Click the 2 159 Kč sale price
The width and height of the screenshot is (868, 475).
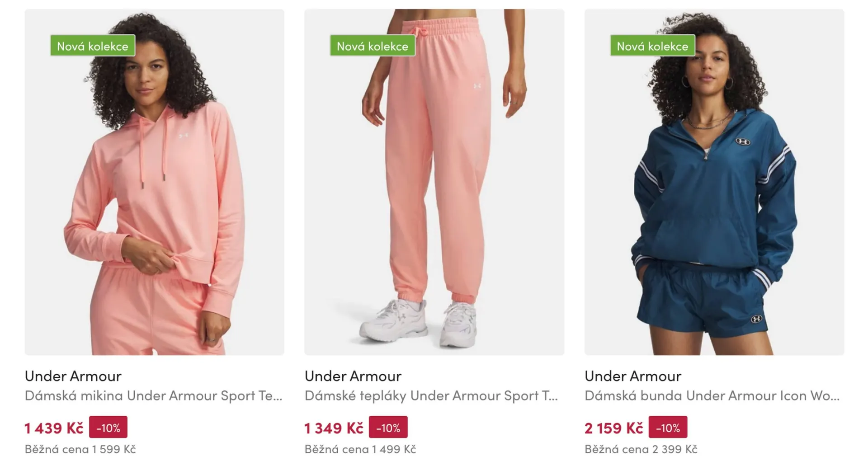[x=613, y=428]
